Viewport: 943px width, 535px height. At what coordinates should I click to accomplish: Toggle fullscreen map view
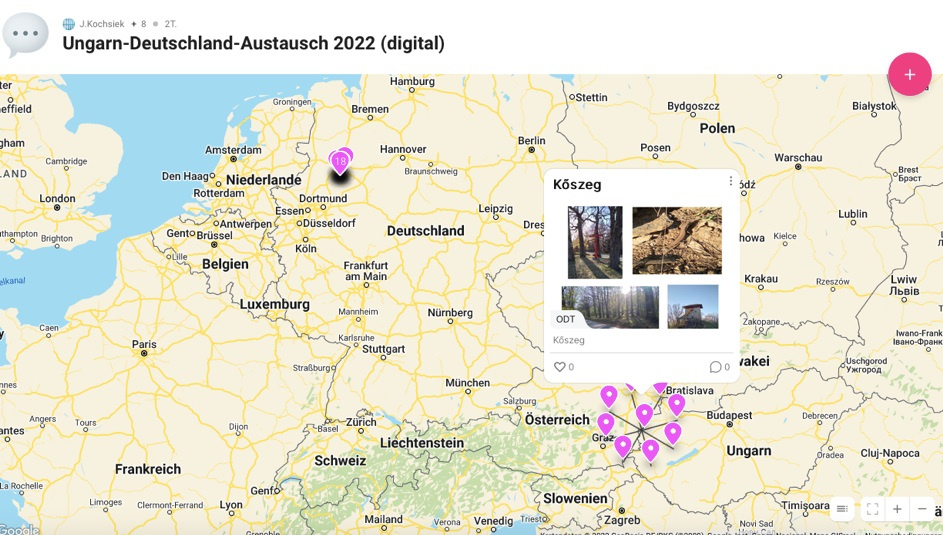click(872, 509)
